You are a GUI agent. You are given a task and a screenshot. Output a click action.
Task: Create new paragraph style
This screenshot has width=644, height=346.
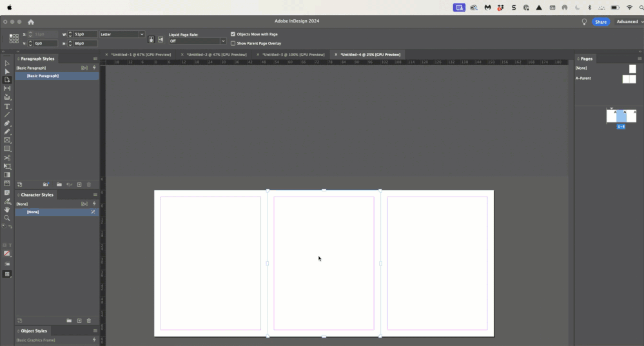click(79, 185)
